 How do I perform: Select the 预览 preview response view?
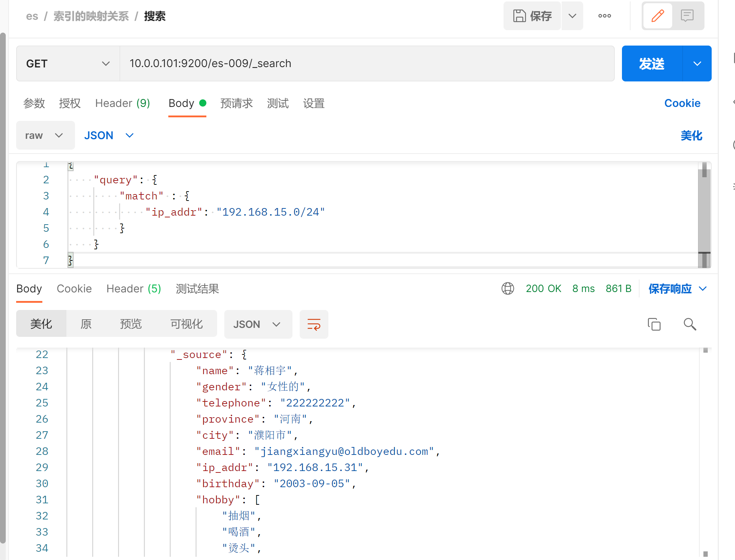(131, 324)
